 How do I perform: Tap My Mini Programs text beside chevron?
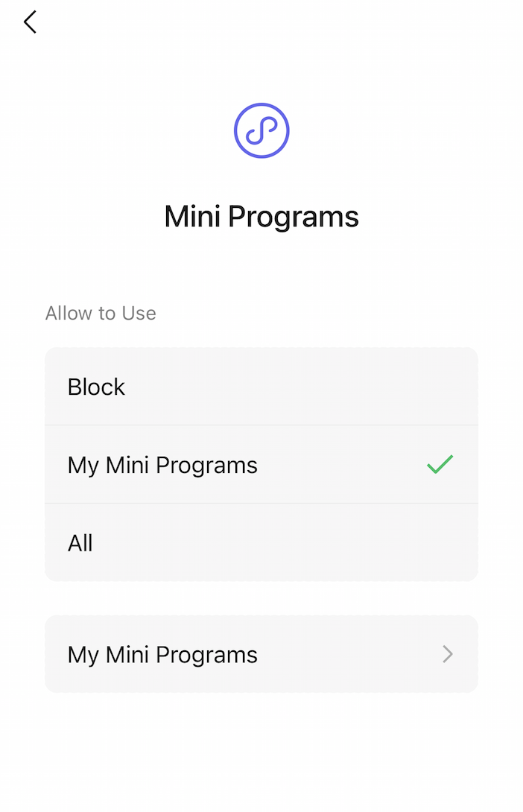162,655
